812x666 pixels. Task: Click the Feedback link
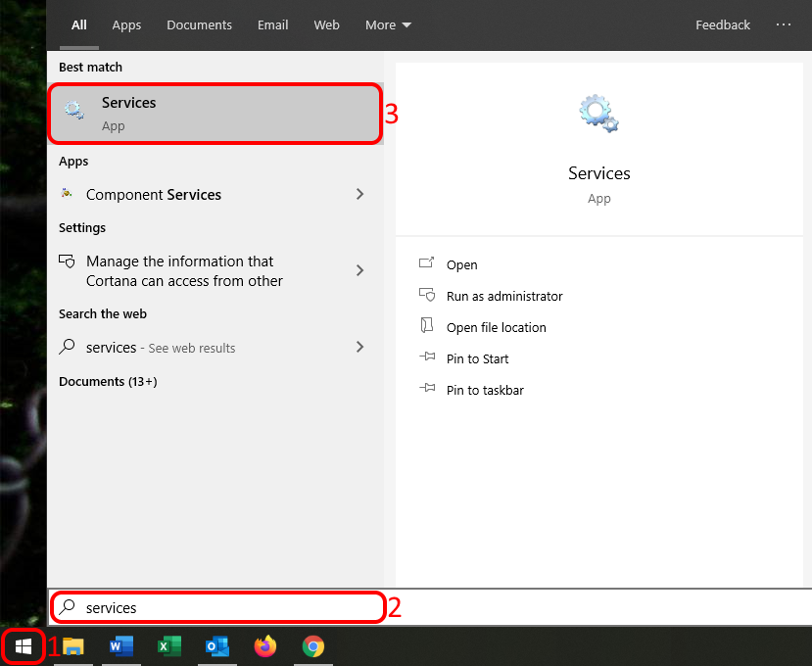(723, 24)
